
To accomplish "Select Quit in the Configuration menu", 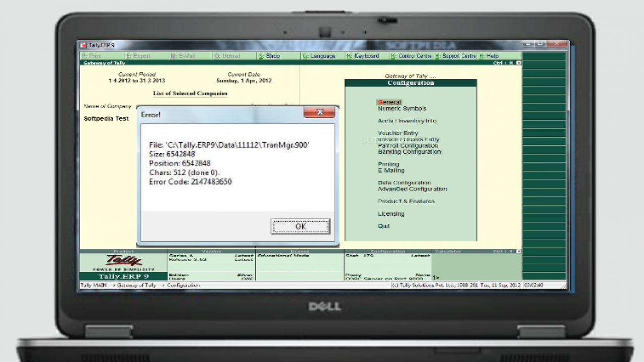I will [x=383, y=226].
